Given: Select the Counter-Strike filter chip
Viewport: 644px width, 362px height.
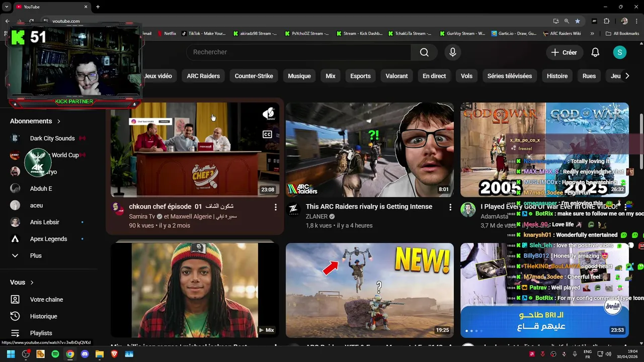Looking at the screenshot, I should tap(254, 76).
